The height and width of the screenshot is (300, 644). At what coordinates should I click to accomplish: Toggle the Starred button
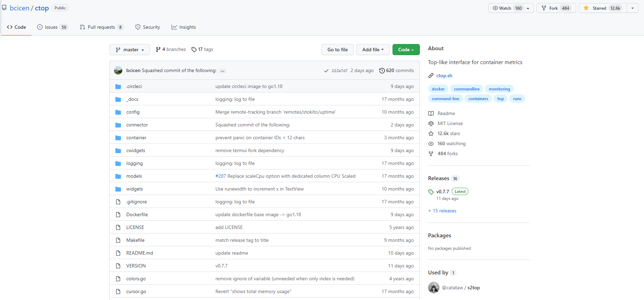pos(603,8)
